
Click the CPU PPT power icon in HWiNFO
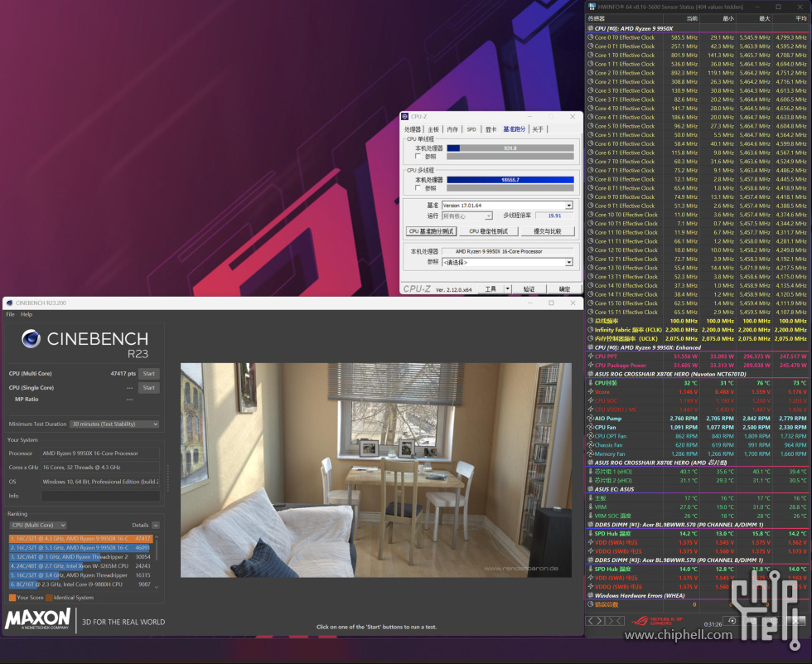(x=590, y=356)
